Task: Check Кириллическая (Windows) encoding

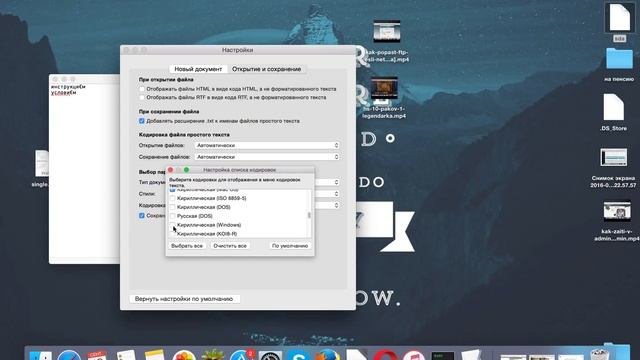Action: (x=172, y=225)
